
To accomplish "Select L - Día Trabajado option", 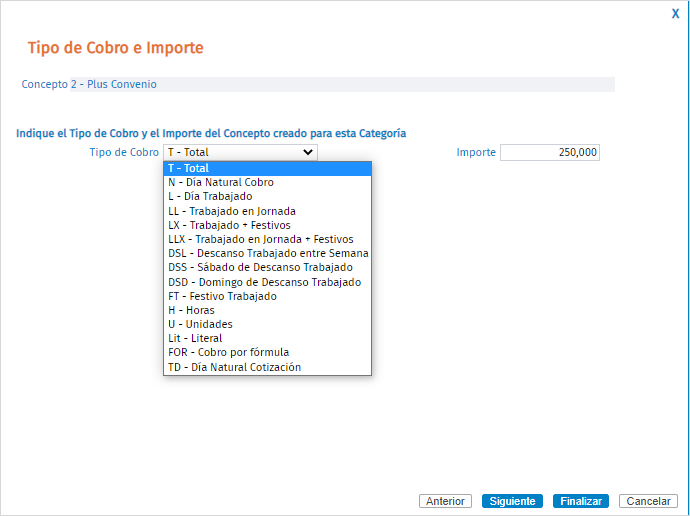I will [x=267, y=196].
